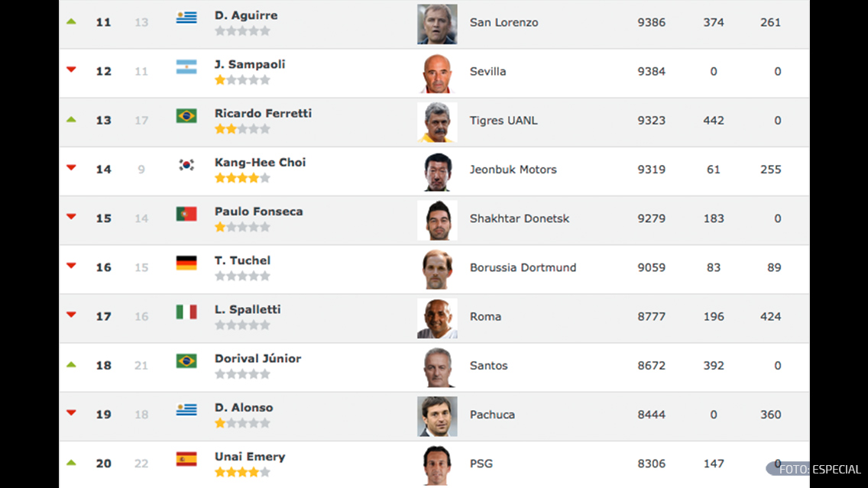Click the Germany flag next to T. Tuchel
Image resolution: width=868 pixels, height=488 pixels.
pos(186,263)
